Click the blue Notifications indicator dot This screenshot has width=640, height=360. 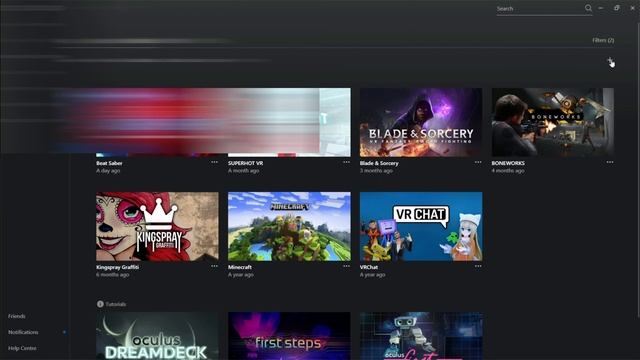[64, 332]
